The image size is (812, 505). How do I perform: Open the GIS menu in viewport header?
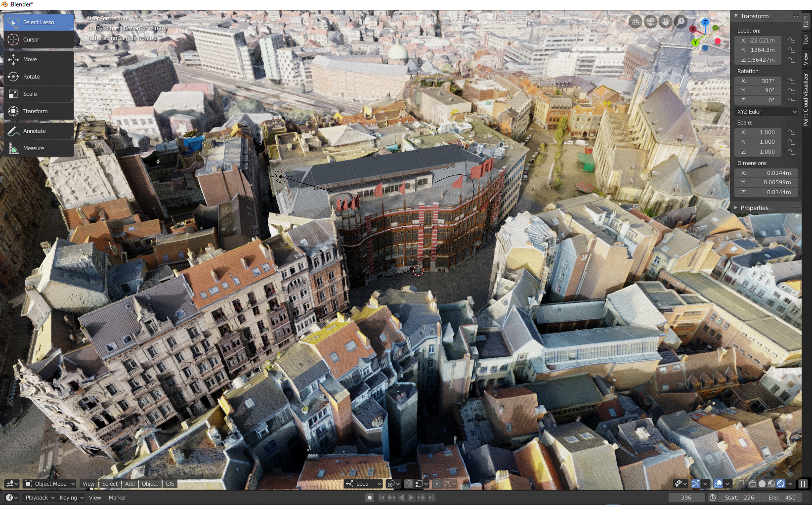click(x=170, y=484)
